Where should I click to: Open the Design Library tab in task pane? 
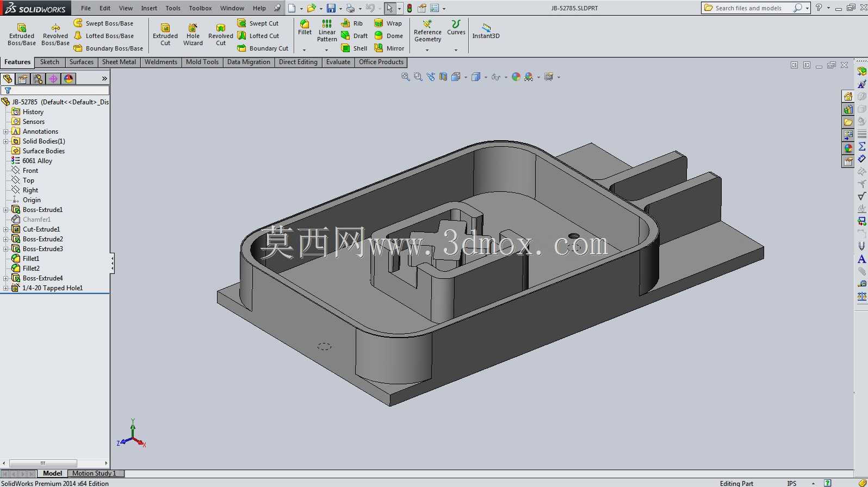tap(848, 109)
